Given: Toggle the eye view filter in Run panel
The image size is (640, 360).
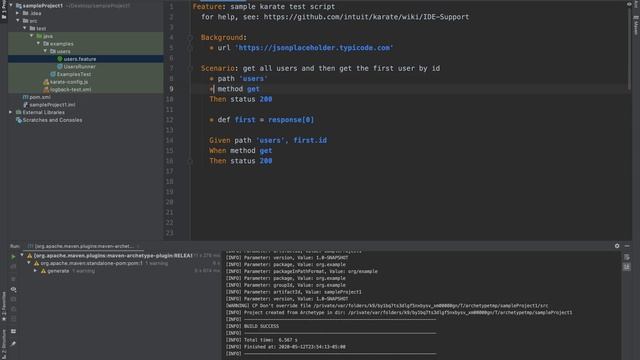Looking at the screenshot, I should [x=13, y=289].
